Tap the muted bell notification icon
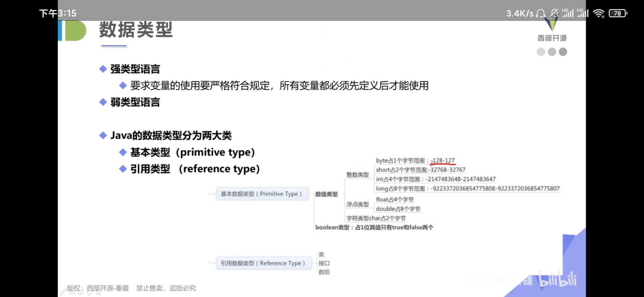 [x=554, y=13]
